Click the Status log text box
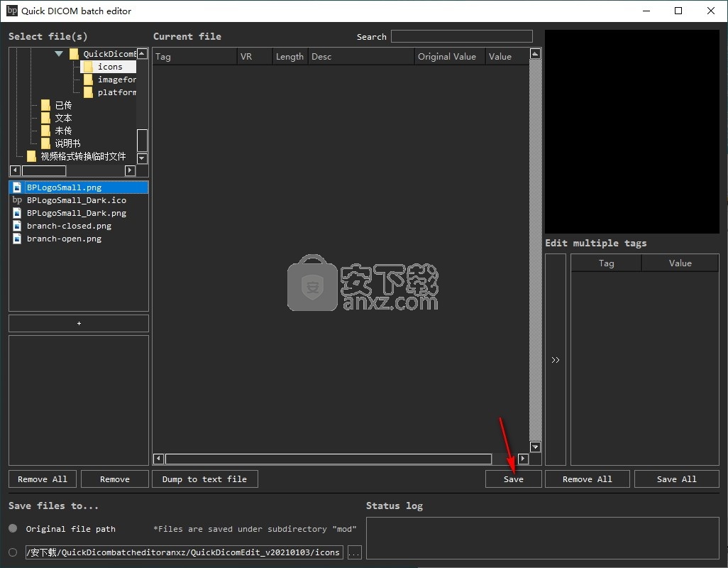 click(x=542, y=537)
